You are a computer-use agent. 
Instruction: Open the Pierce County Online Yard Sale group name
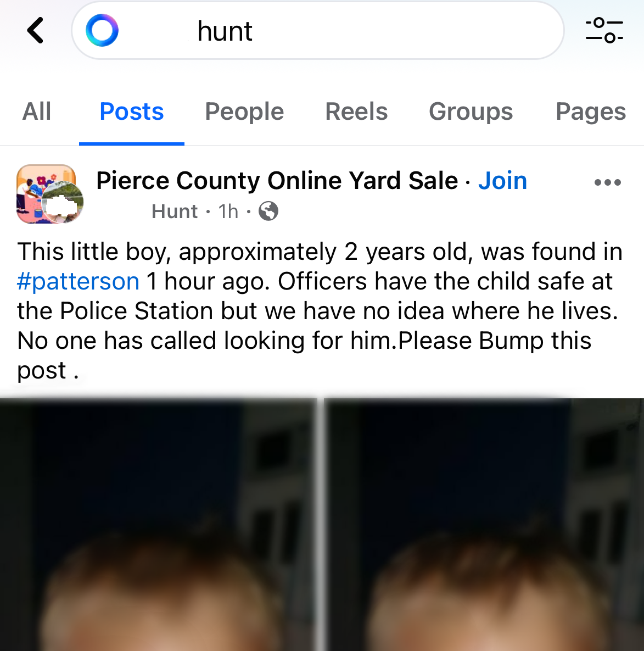(277, 181)
